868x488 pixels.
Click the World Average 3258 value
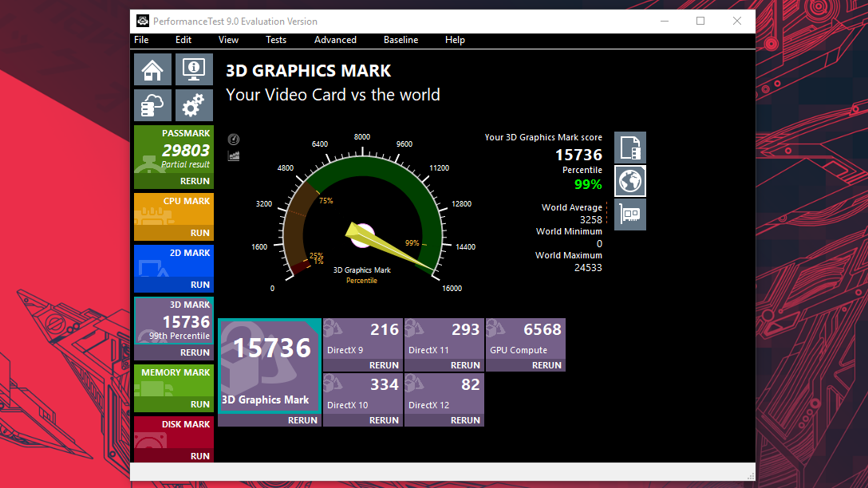point(590,219)
